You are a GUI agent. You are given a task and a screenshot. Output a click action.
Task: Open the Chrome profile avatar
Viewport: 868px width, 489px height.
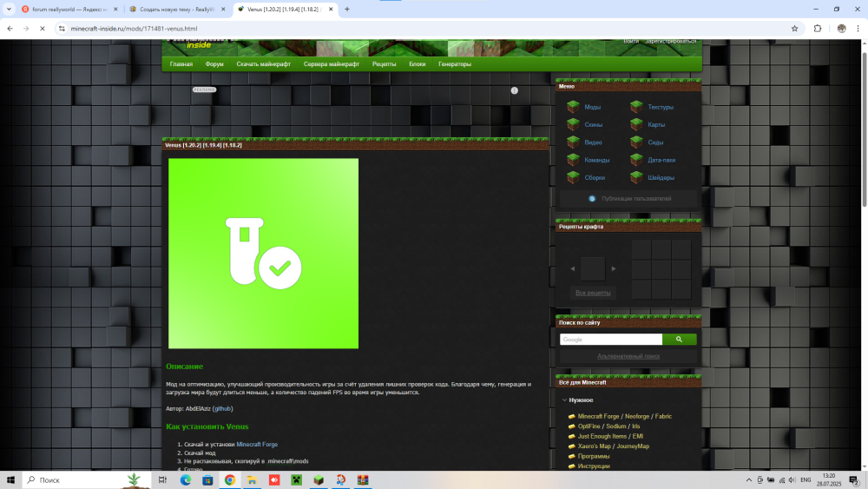[x=841, y=29]
